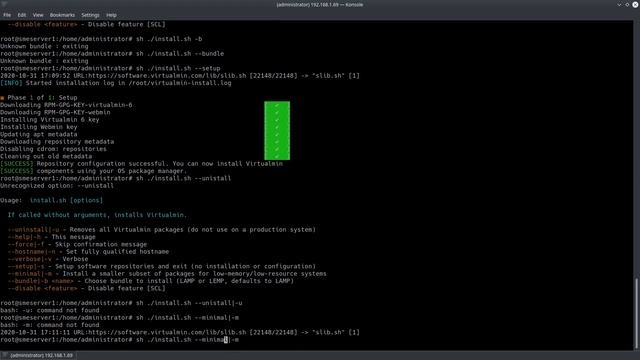This screenshot has width=640, height=360.
Task: Click 'Installing Webmin key' line
Action: (39, 127)
